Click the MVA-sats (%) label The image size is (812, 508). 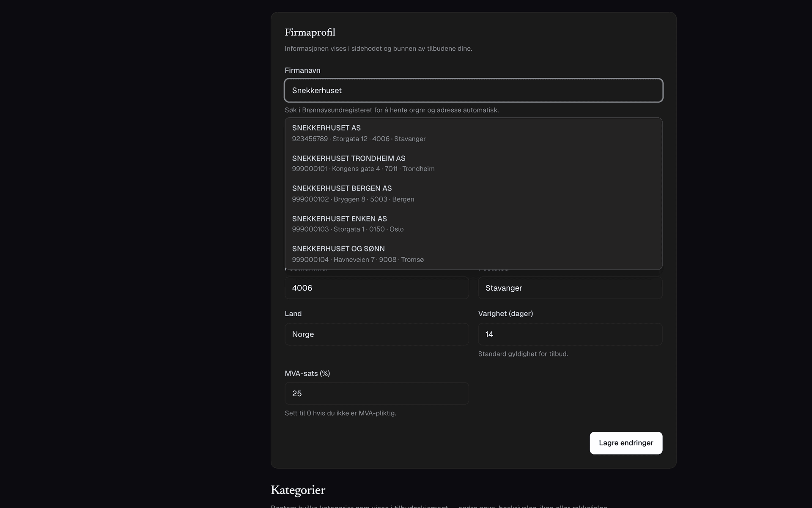pyautogui.click(x=307, y=373)
